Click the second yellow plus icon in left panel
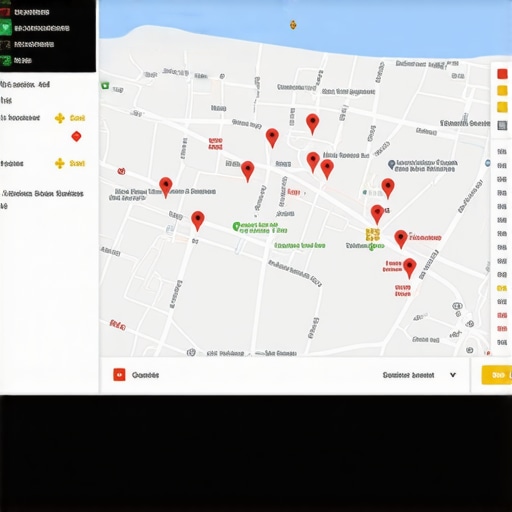 pyautogui.click(x=60, y=163)
